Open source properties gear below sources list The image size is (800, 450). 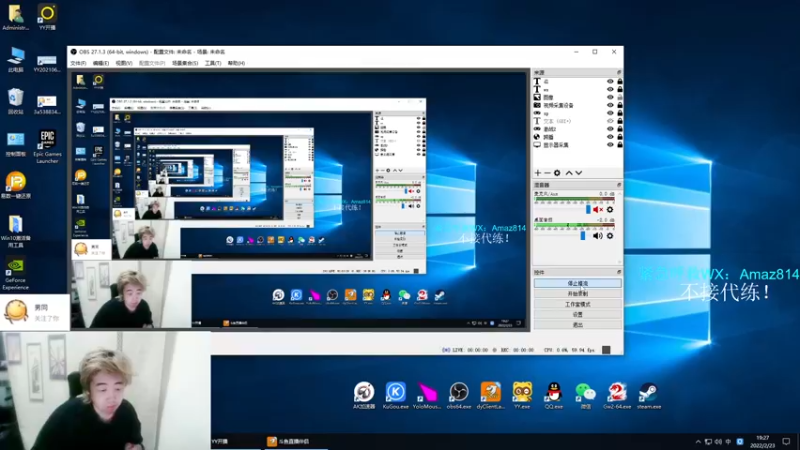coord(557,173)
